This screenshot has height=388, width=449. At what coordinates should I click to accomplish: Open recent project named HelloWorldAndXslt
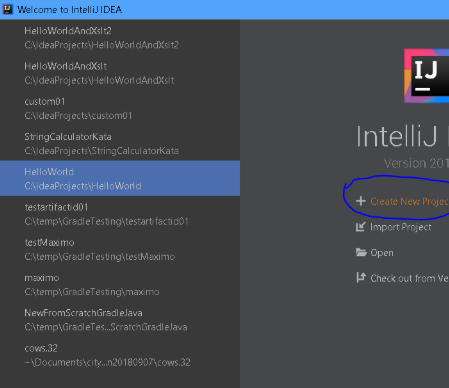click(120, 73)
